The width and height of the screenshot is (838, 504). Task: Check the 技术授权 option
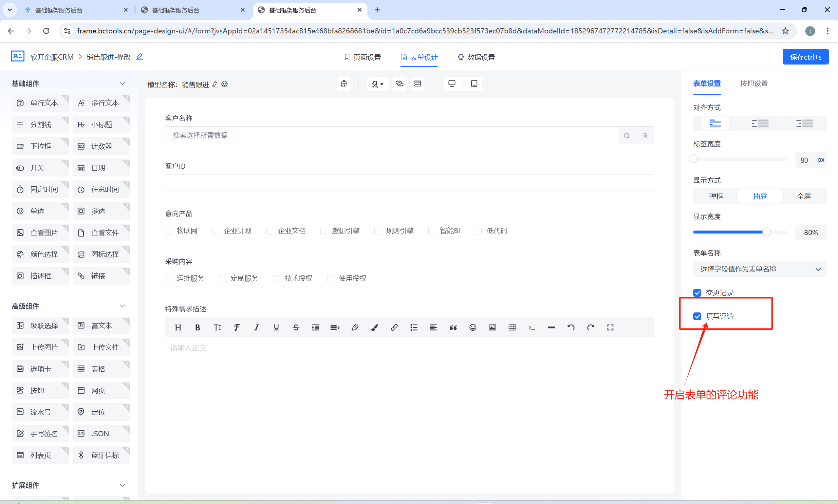277,278
